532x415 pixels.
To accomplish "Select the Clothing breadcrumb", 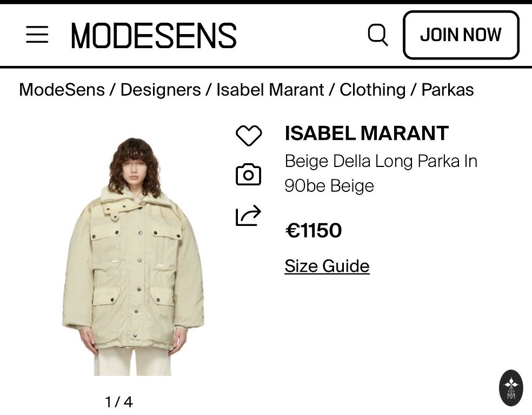I will pyautogui.click(x=372, y=90).
